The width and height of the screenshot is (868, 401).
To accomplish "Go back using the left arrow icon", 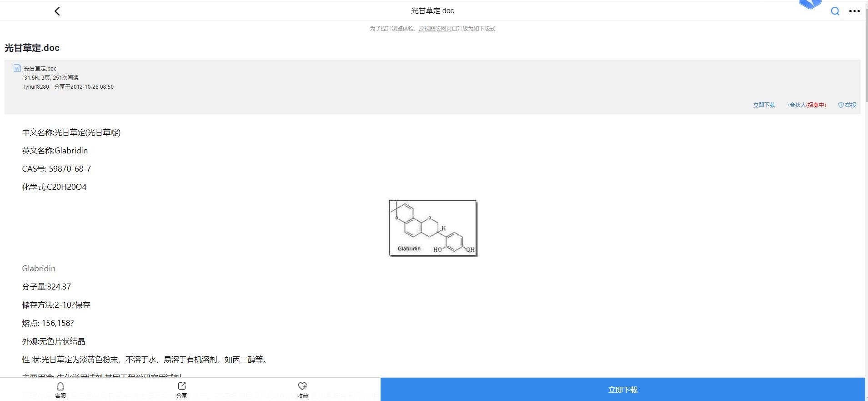I will pos(57,11).
